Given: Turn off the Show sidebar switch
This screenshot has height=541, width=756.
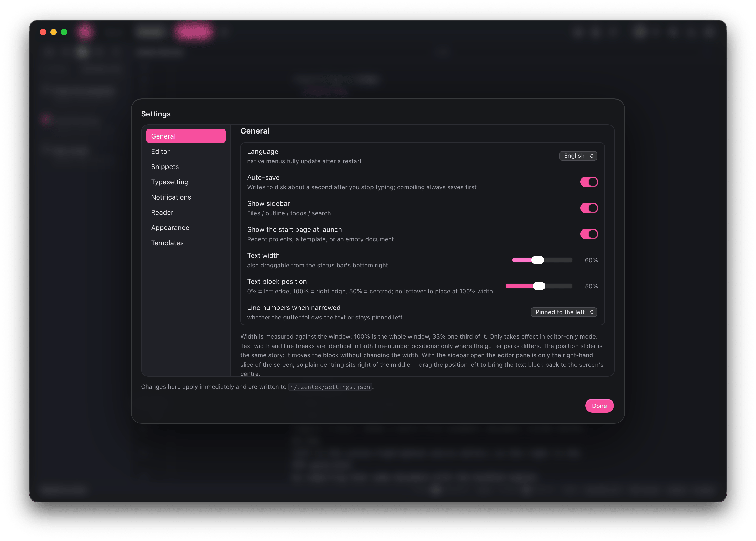Looking at the screenshot, I should (x=589, y=208).
